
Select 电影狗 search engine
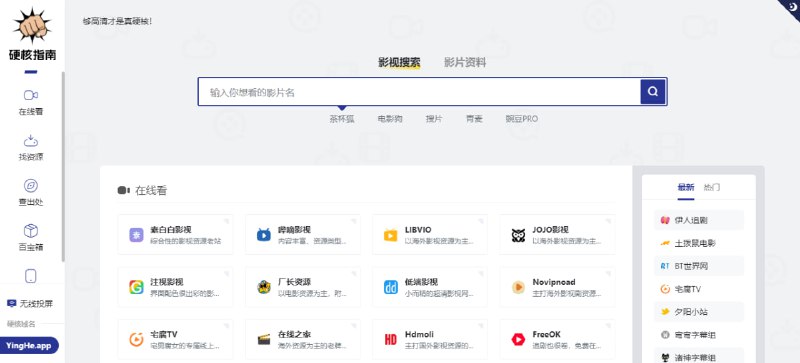point(390,119)
